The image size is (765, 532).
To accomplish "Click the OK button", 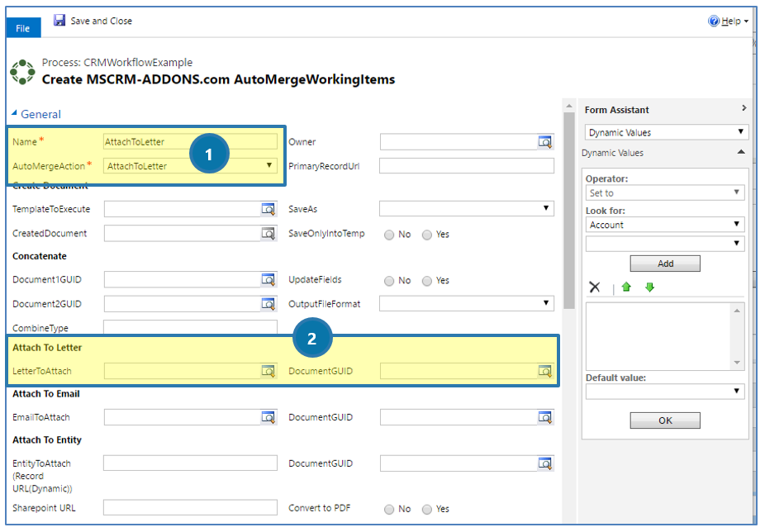I will (x=665, y=420).
